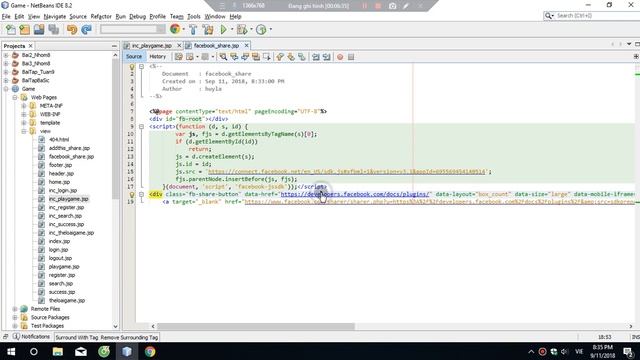This screenshot has height=360, width=640.
Task: Open facebook_share.jsp in the project tree
Action: 71,156
